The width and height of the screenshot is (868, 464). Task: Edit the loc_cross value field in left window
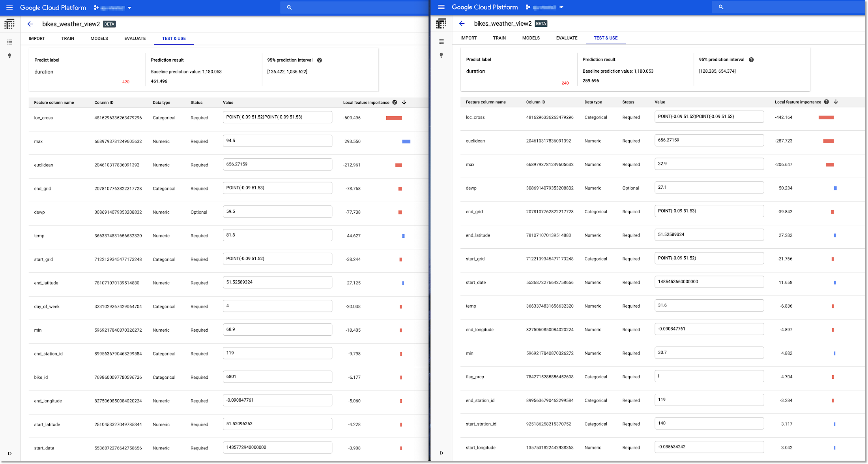[277, 117]
